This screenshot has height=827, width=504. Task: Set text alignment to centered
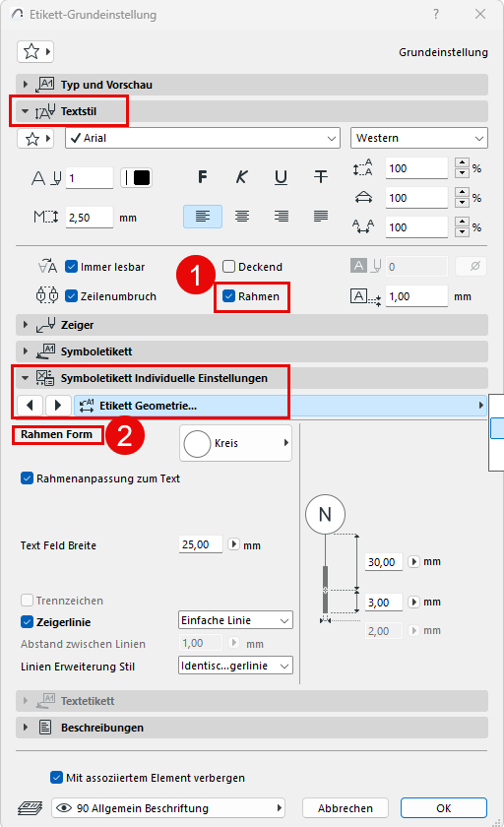242,217
